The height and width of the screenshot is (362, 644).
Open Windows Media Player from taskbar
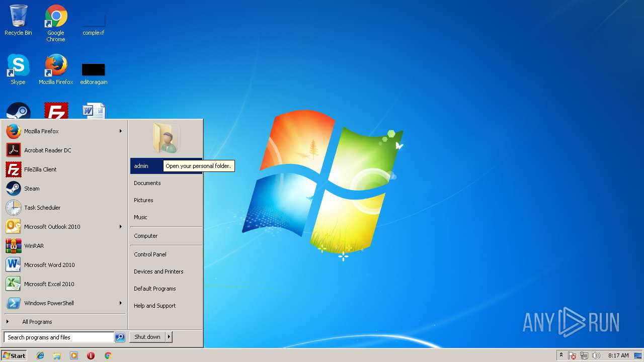(74, 355)
